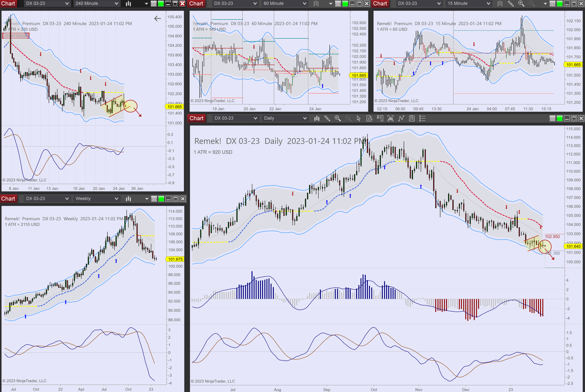Open the Data Box icon in Daily chart
585x392 pixels.
point(369,118)
